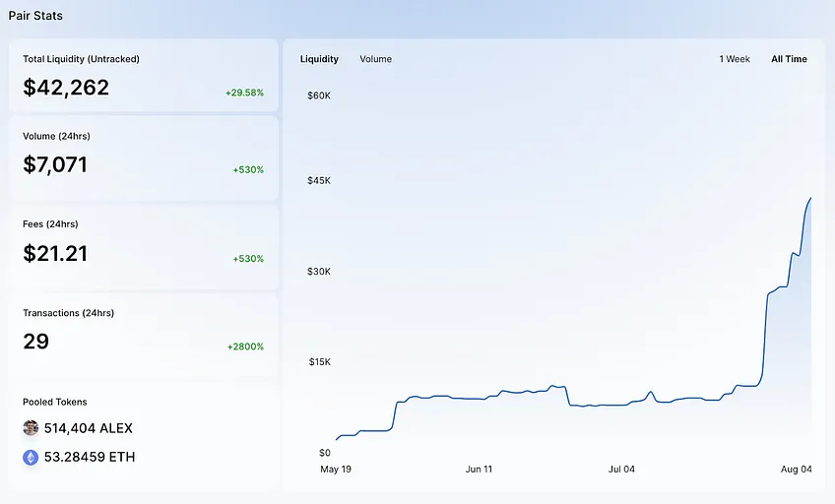Image resolution: width=835 pixels, height=504 pixels.
Task: Click the +2800% transactions change label
Action: [x=245, y=346]
